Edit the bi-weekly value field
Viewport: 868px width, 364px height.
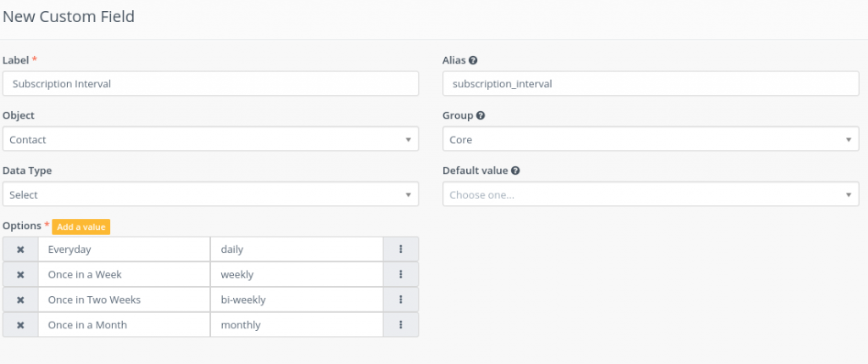point(297,300)
